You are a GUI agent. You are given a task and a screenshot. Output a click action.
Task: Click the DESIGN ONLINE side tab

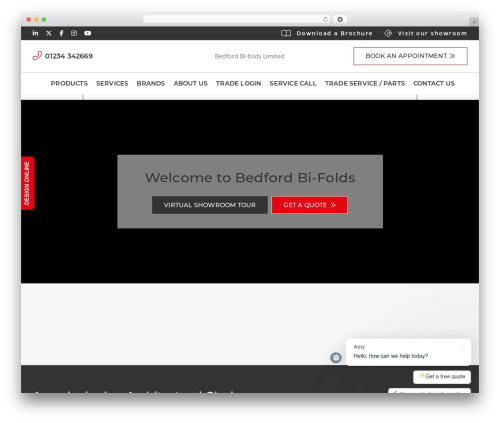tap(28, 183)
